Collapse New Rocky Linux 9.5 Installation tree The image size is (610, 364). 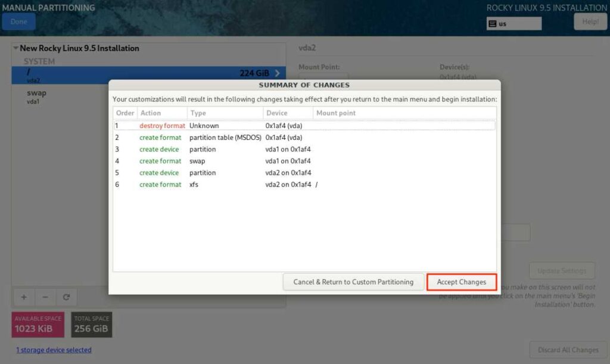(x=16, y=48)
